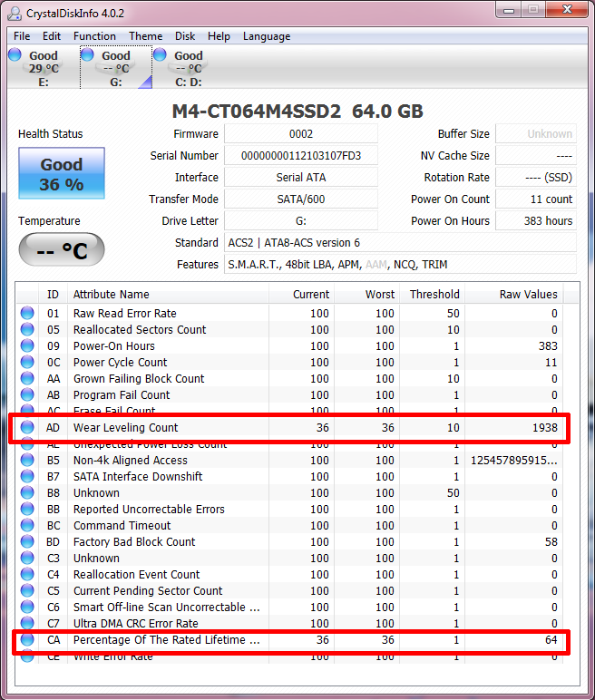Click the Serial Number field

coord(301,156)
